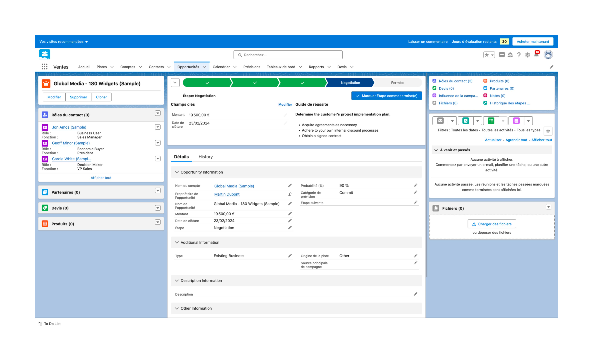Screen dimensions: 593x364
Task: Click the Favorites star icon
Action: coord(487,55)
